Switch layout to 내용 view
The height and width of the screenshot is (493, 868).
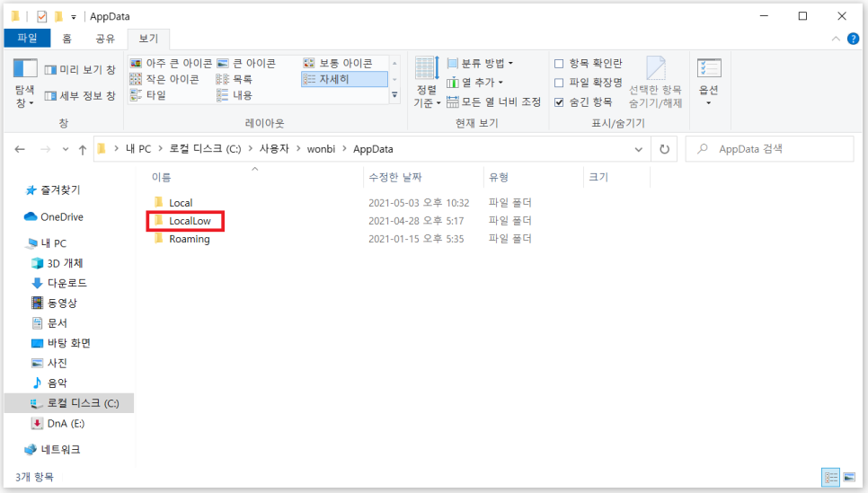click(x=235, y=95)
